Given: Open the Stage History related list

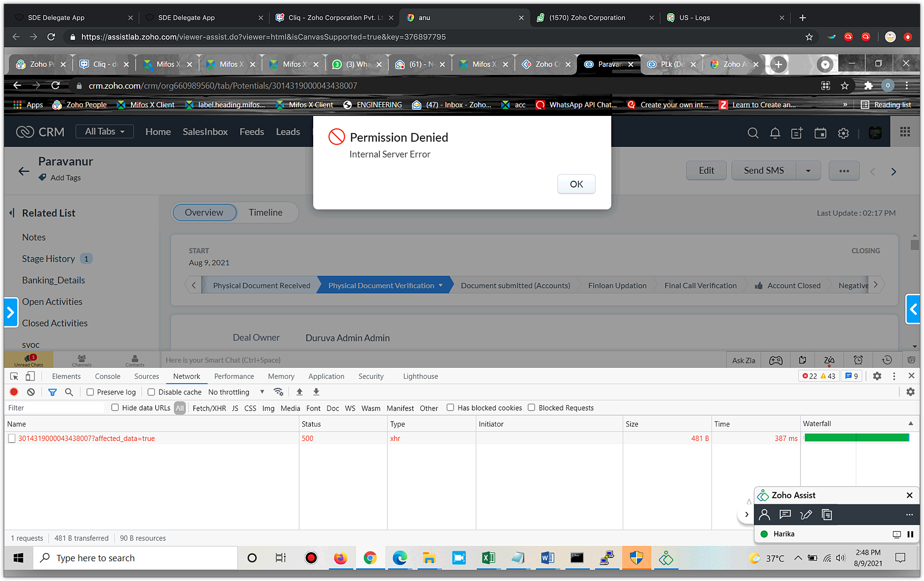Looking at the screenshot, I should click(x=48, y=258).
